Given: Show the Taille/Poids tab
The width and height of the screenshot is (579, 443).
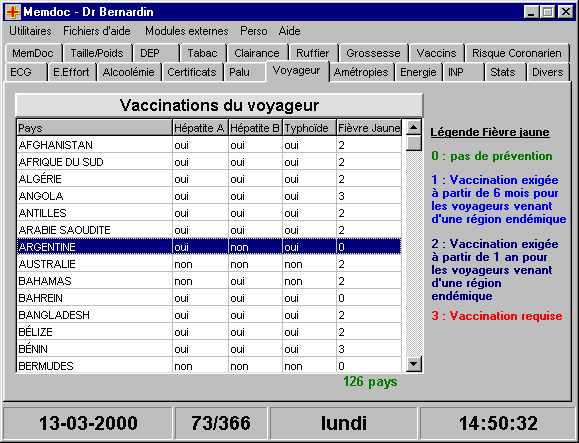Looking at the screenshot, I should click(97, 53).
